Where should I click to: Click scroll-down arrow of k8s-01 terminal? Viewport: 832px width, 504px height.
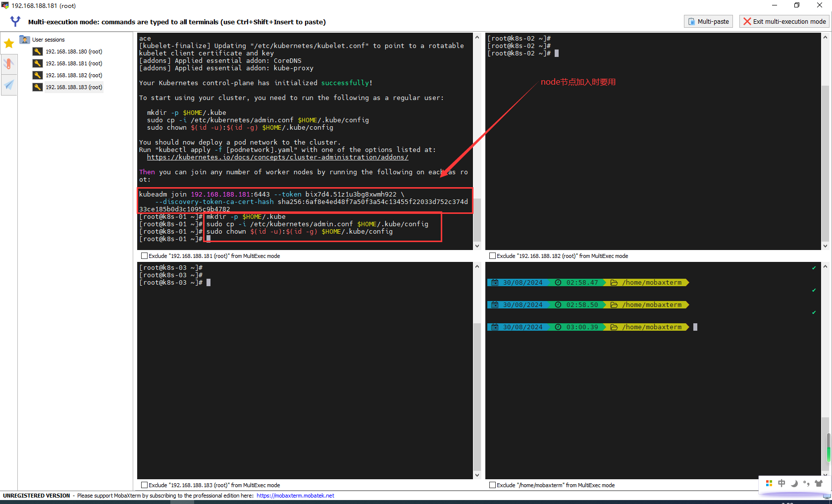click(x=477, y=246)
